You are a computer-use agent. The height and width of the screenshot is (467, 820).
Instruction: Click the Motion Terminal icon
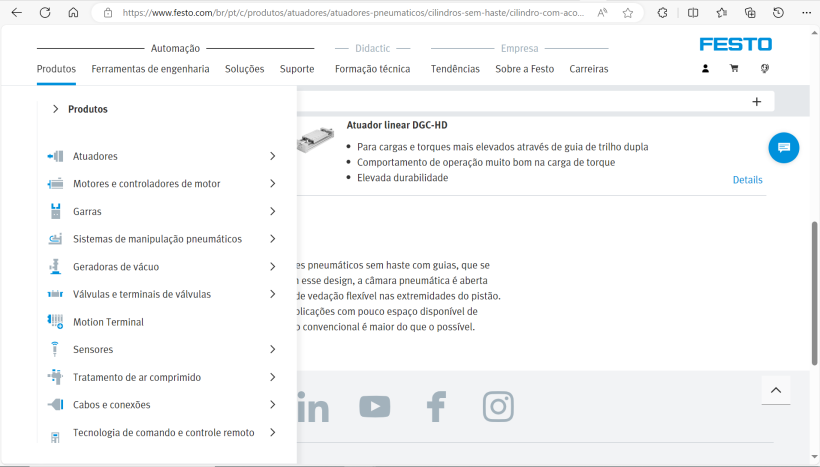(55, 322)
